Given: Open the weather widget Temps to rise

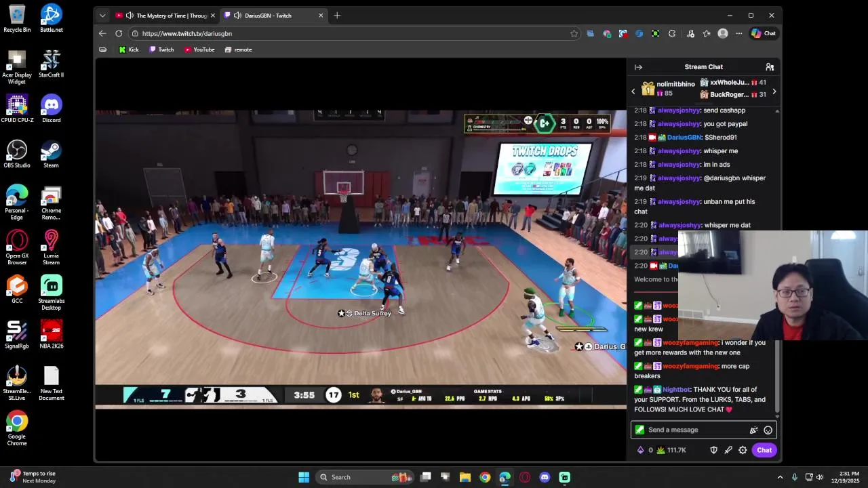Looking at the screenshot, I should pyautogui.click(x=33, y=477).
